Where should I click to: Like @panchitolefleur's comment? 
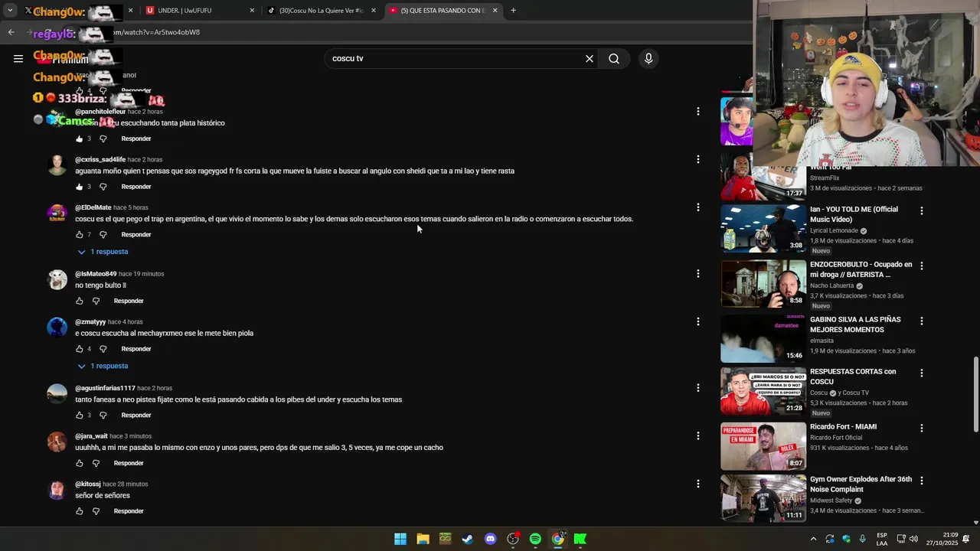80,139
